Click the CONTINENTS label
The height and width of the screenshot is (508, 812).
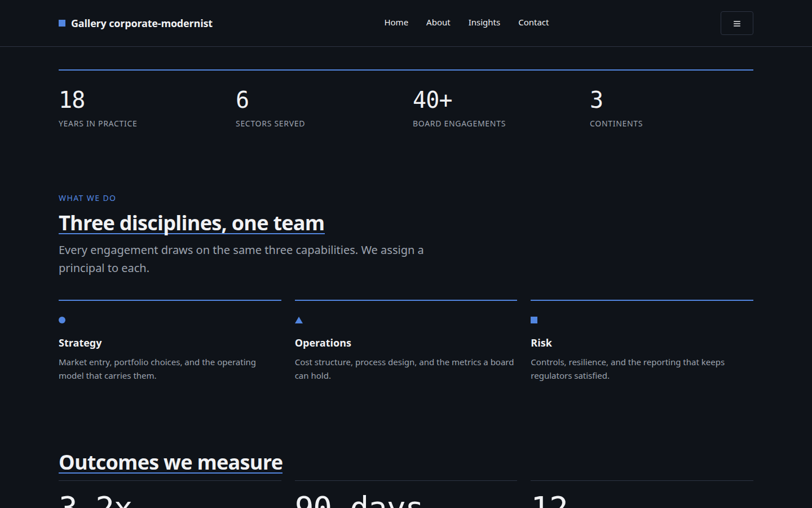pyautogui.click(x=616, y=124)
